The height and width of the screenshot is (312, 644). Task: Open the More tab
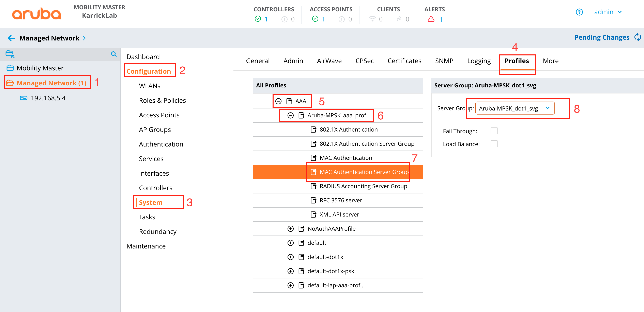[550, 61]
